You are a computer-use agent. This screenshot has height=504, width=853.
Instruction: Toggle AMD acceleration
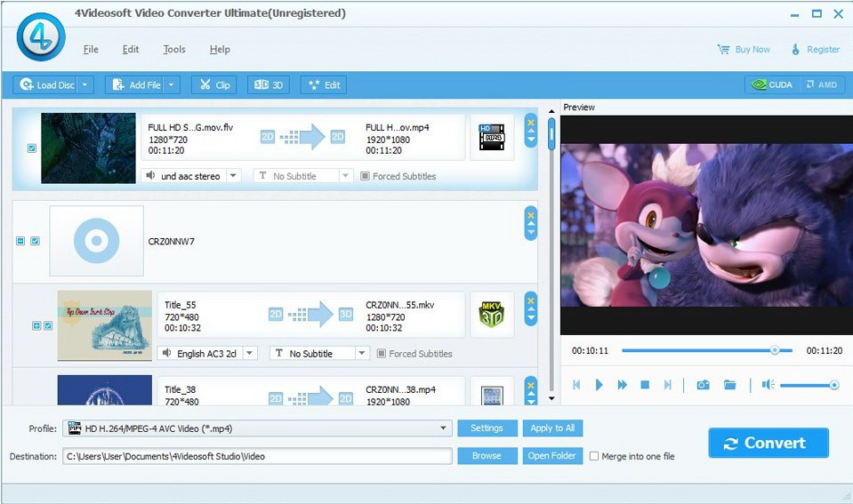pyautogui.click(x=822, y=84)
